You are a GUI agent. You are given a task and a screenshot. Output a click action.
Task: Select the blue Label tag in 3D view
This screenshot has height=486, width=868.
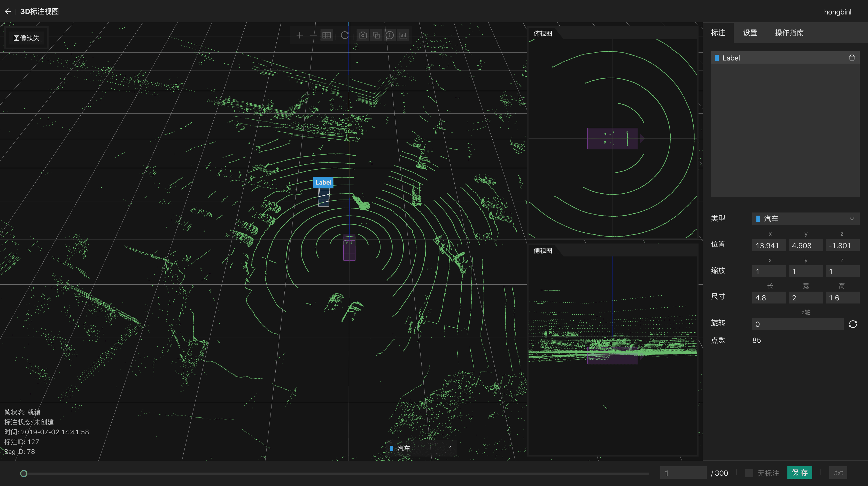[x=323, y=183]
